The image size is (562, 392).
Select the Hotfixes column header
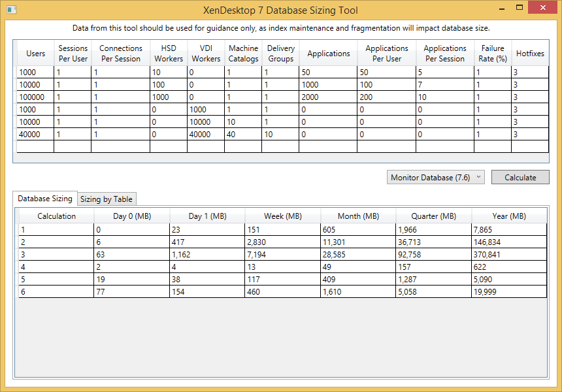pyautogui.click(x=530, y=54)
